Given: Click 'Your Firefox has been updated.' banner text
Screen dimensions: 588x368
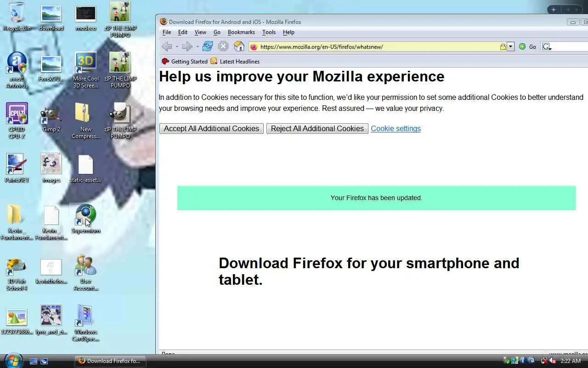Looking at the screenshot, I should point(376,198).
